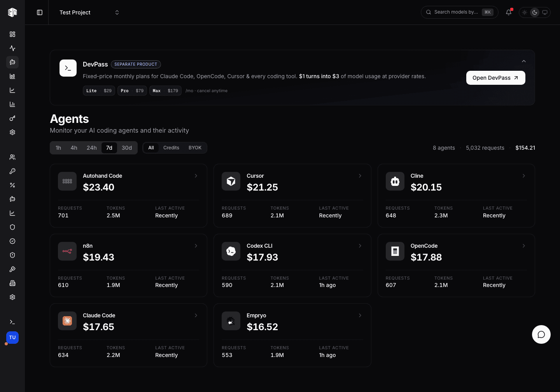This screenshot has height=392, width=560.
Task: Click the '$154.21' total cost text
Action: pos(525,148)
